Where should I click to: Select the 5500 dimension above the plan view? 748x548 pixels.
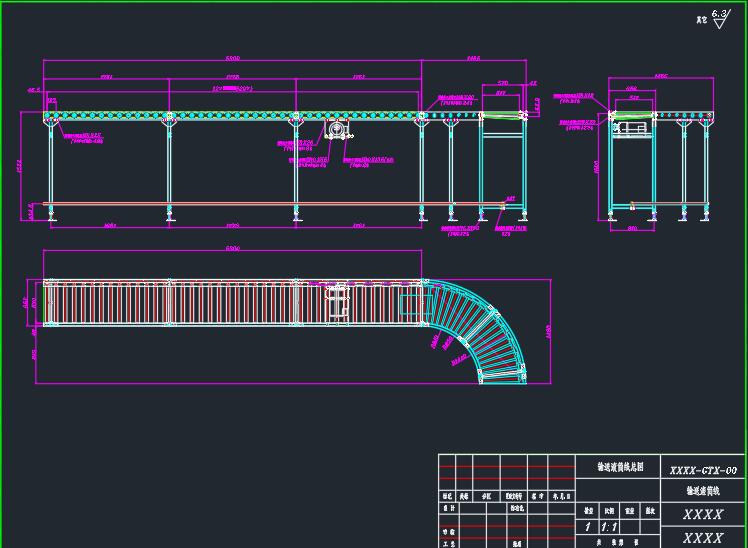pos(232,248)
